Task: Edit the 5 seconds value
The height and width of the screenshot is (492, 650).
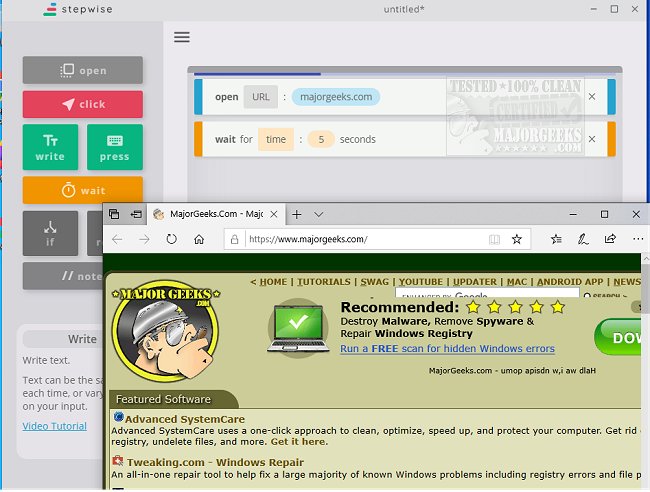Action: coord(321,139)
